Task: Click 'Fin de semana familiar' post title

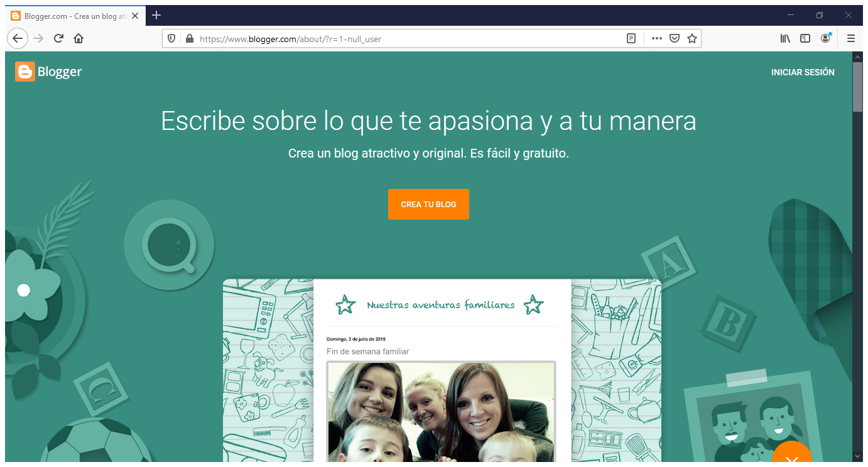Action: [x=367, y=352]
